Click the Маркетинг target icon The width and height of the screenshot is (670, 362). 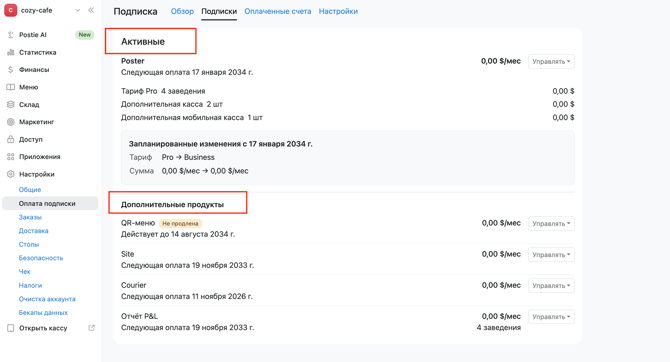[11, 122]
